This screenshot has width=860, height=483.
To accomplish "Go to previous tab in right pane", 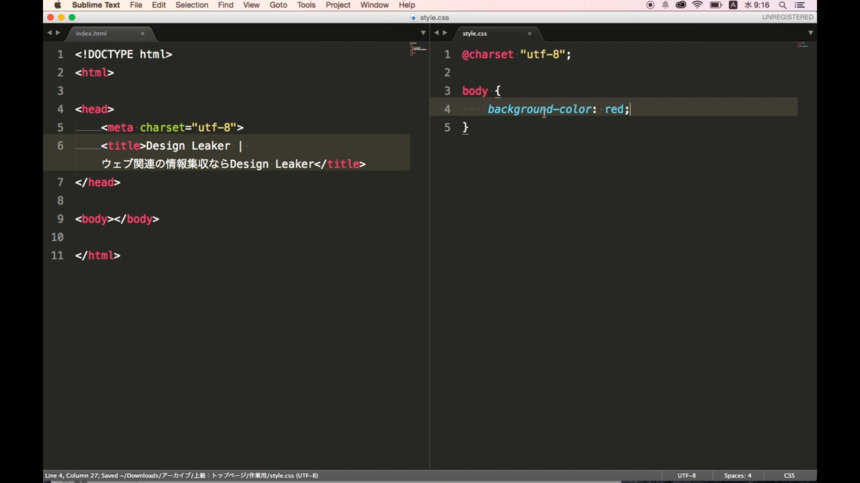I will 437,33.
